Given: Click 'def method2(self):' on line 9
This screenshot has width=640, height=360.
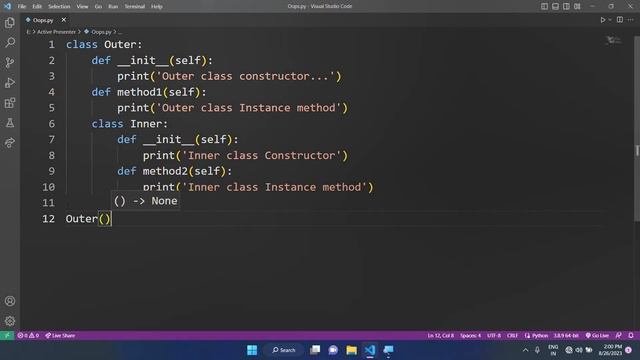Looking at the screenshot, I should click(175, 171).
